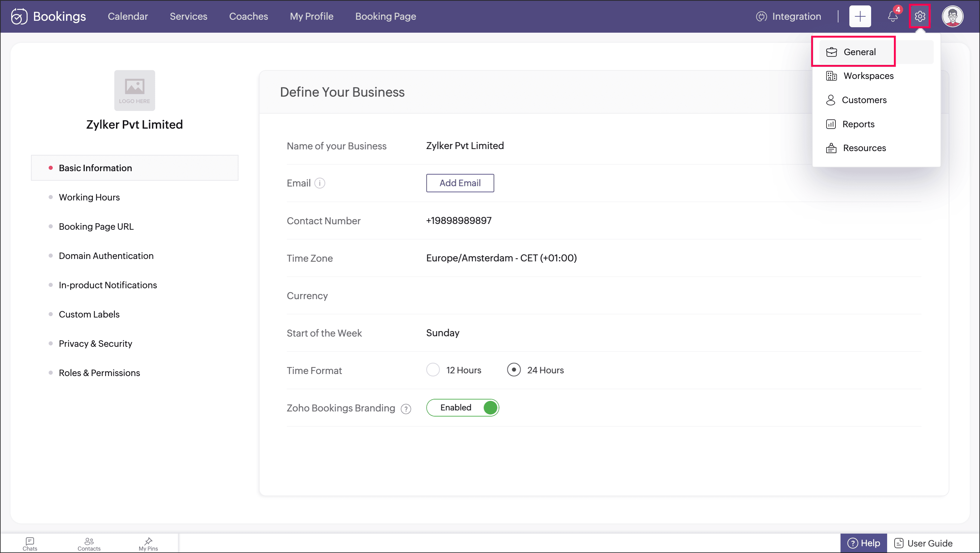The image size is (980, 553).
Task: Click the business logo placeholder
Action: click(134, 90)
